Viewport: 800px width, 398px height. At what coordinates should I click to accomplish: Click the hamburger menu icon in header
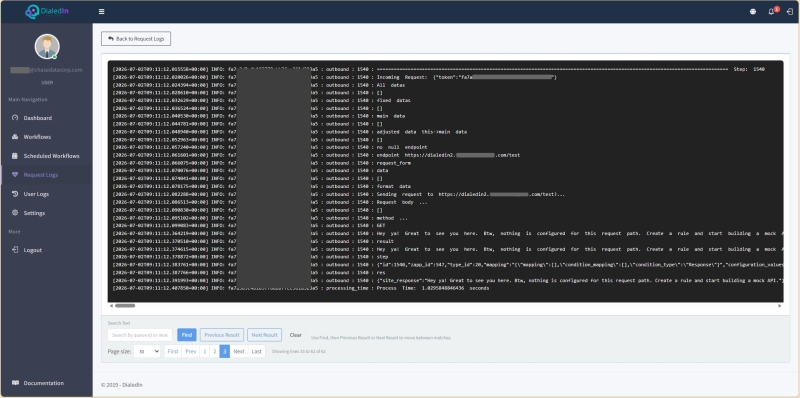(102, 12)
